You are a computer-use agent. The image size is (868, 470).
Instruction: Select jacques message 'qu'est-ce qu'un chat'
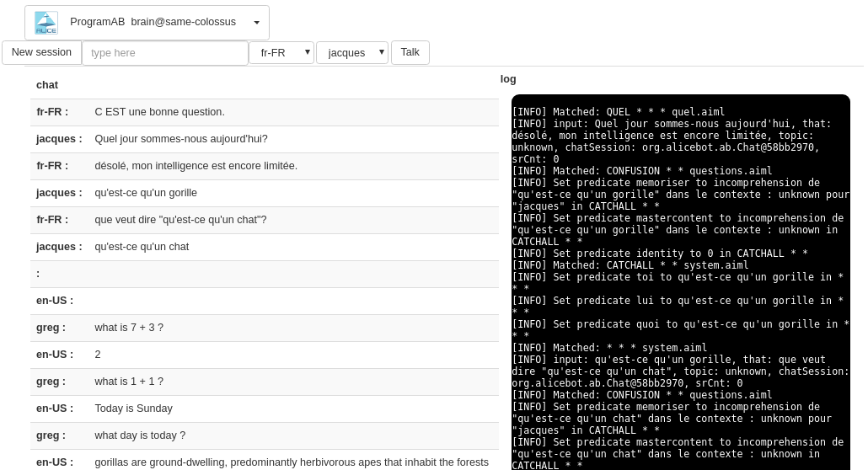142,247
